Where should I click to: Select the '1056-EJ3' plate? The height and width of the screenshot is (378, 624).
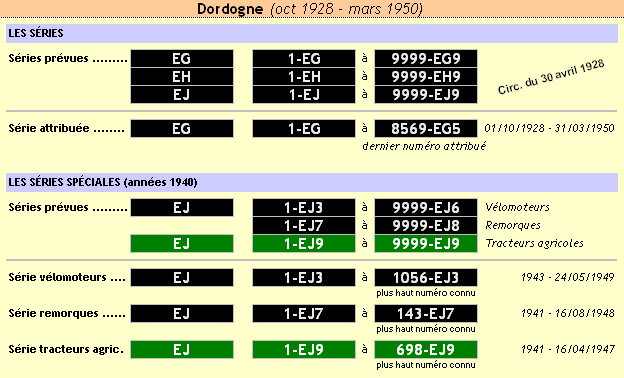[x=426, y=278]
